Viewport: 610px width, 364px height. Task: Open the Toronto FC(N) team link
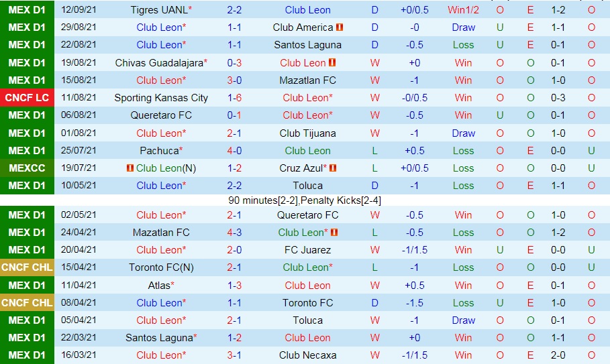(161, 267)
